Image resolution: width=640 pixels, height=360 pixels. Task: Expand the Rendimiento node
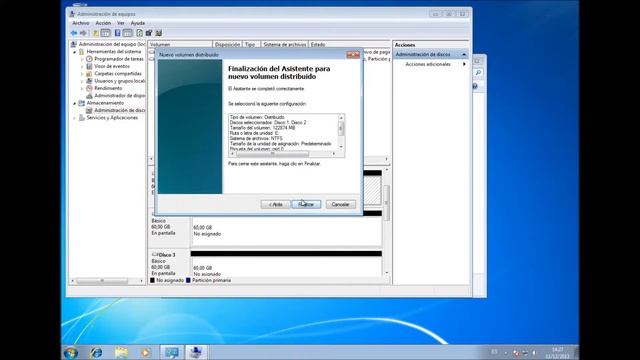click(x=82, y=89)
